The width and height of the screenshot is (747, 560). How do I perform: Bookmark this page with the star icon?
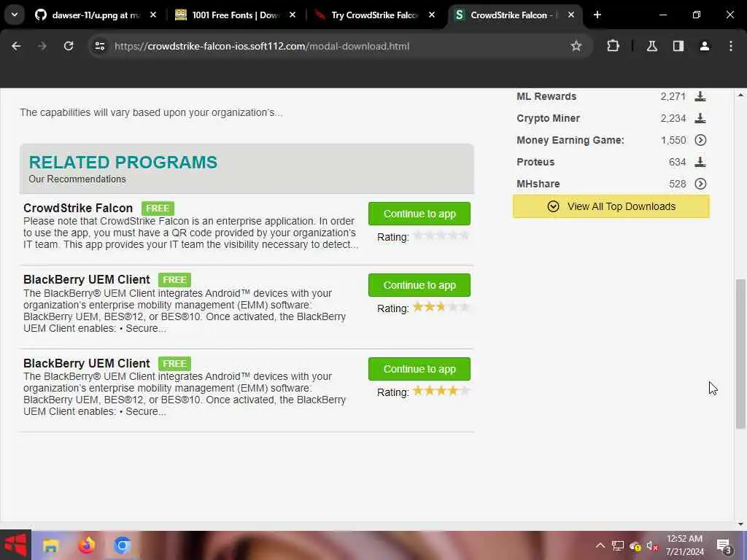click(x=576, y=46)
